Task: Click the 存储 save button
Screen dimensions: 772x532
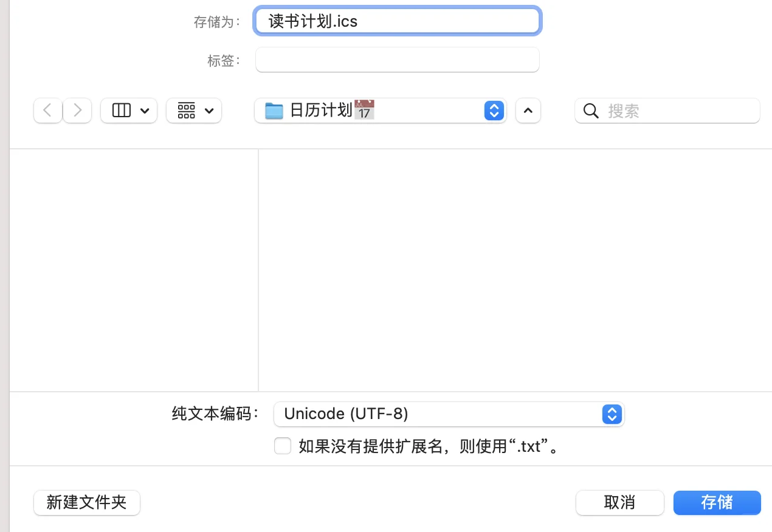Action: [717, 503]
